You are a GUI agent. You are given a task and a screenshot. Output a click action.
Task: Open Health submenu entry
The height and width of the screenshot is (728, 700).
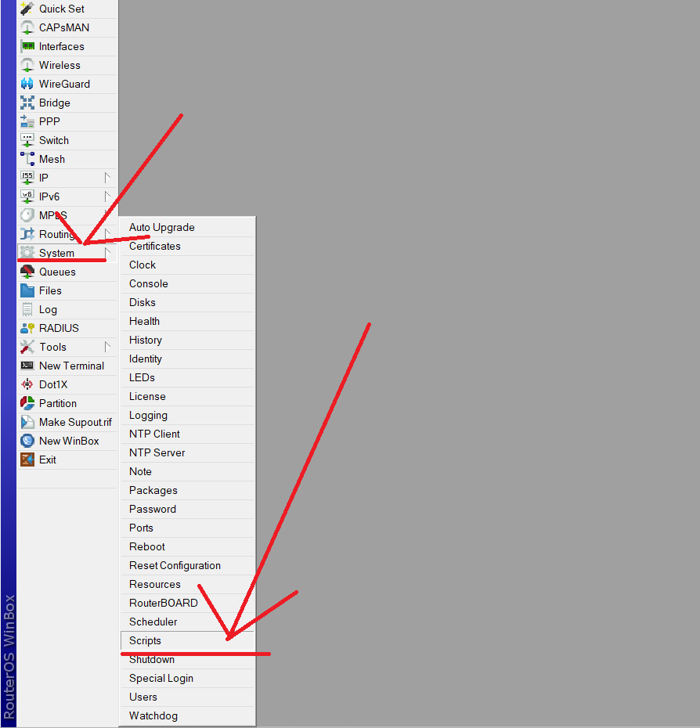[188, 321]
